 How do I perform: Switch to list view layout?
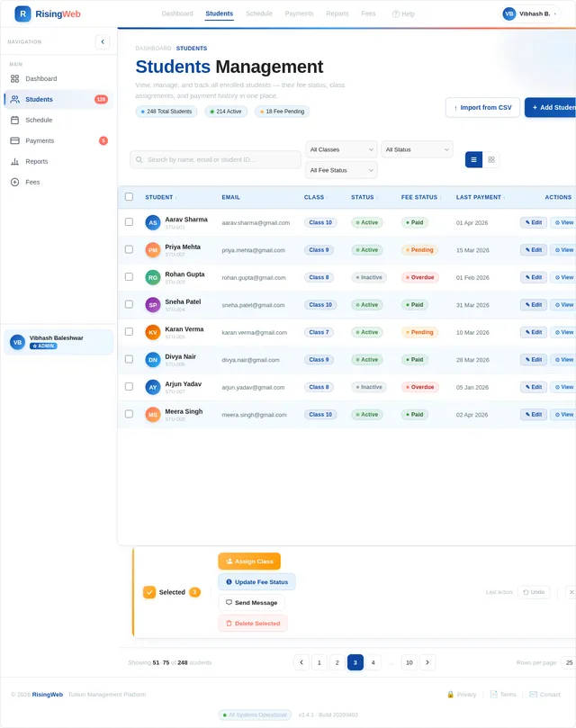point(473,159)
